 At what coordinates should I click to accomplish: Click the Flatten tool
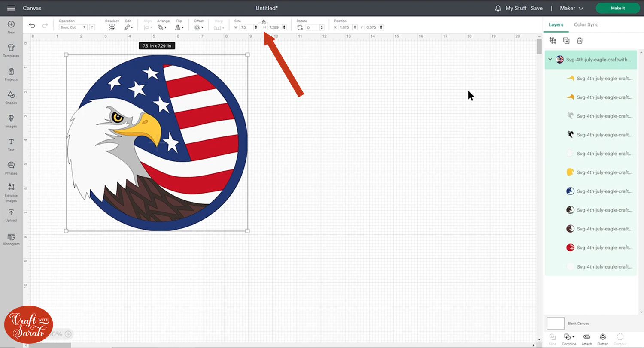pyautogui.click(x=603, y=339)
